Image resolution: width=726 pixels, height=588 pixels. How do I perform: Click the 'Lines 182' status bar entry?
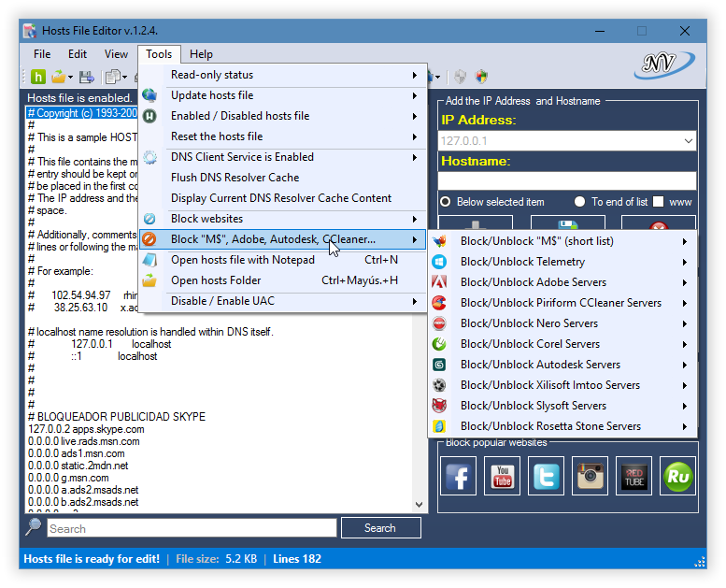[297, 559]
